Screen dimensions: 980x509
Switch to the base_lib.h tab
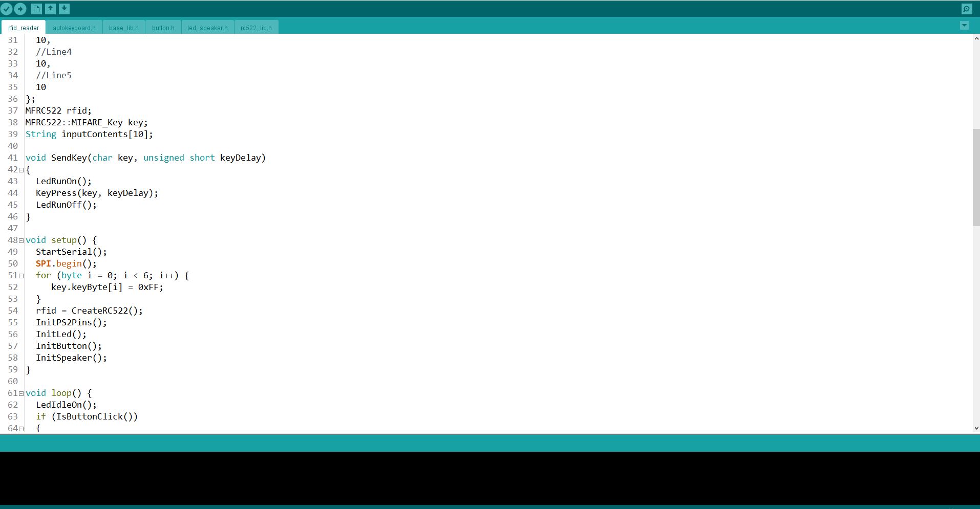coord(123,28)
